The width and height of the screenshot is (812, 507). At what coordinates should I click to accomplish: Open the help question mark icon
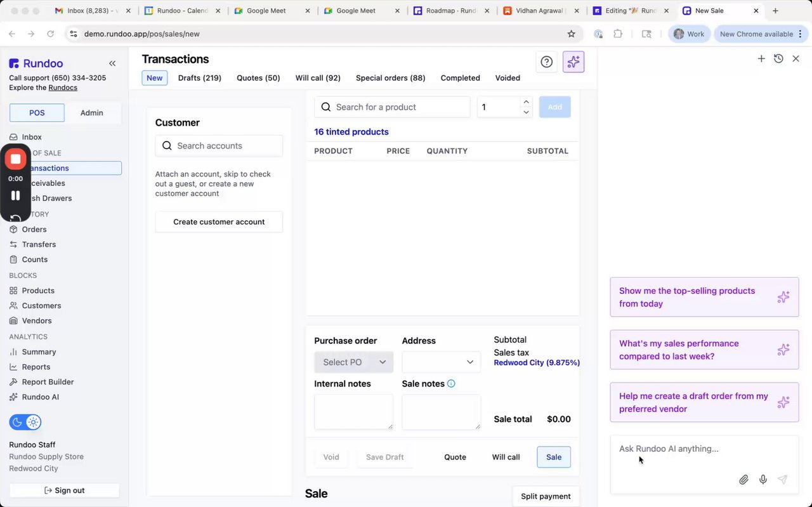pyautogui.click(x=546, y=62)
